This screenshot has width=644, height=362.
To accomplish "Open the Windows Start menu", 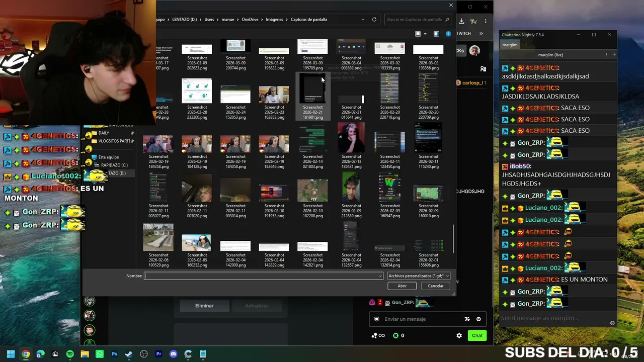I will (11, 354).
